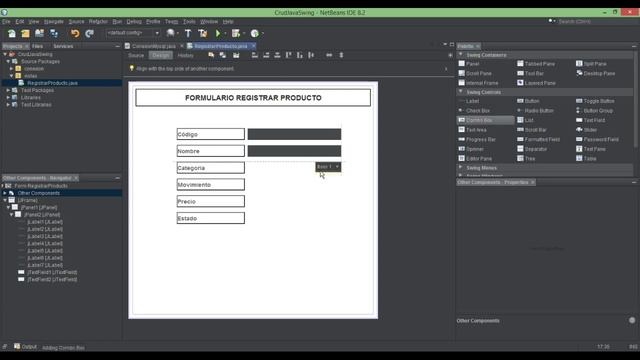Select Text Field in Palette
Screen dimensions: 640x360
(590, 120)
